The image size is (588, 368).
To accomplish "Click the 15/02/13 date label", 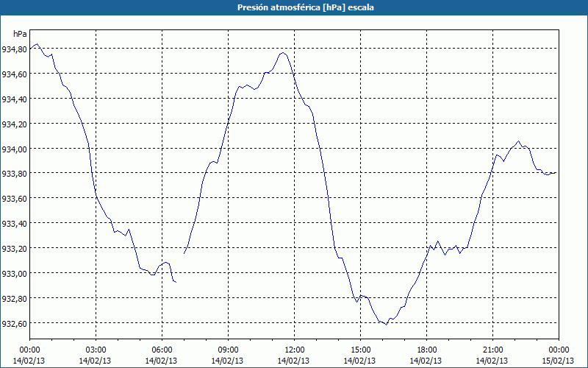I will [558, 361].
